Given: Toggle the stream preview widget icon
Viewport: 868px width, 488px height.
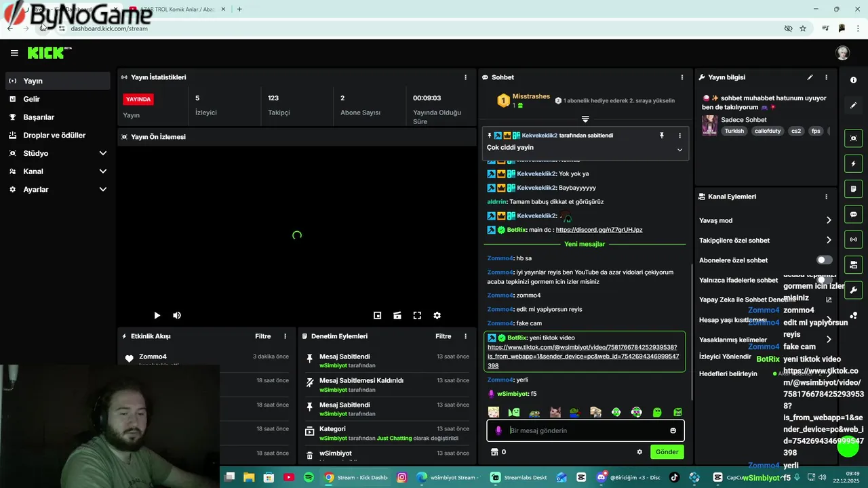Looking at the screenshot, I should pos(853,138).
